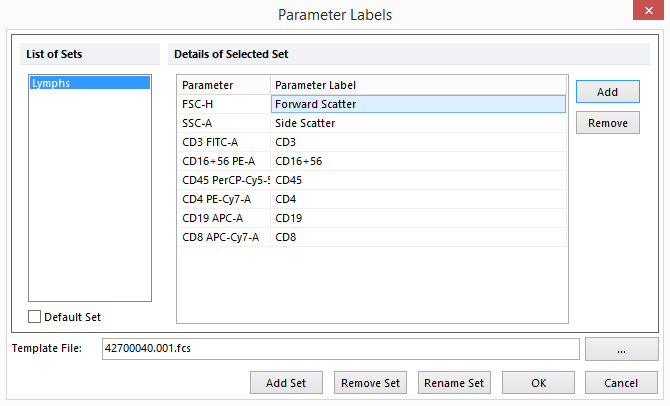This screenshot has width=670, height=406.
Task: Click the Add Set button
Action: coord(286,383)
